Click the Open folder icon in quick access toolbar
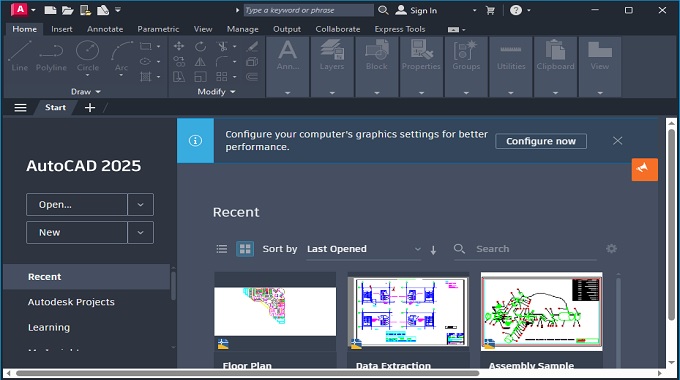680x380 pixels. [x=68, y=10]
